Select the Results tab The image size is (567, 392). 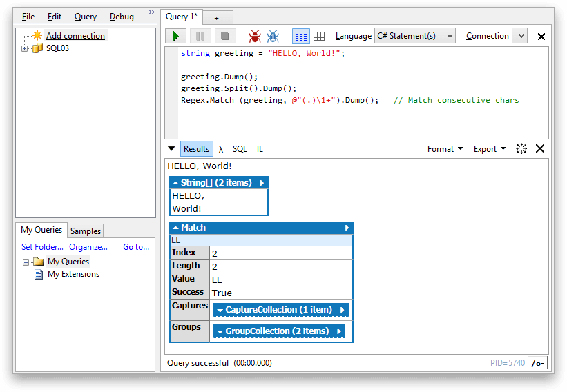(196, 149)
